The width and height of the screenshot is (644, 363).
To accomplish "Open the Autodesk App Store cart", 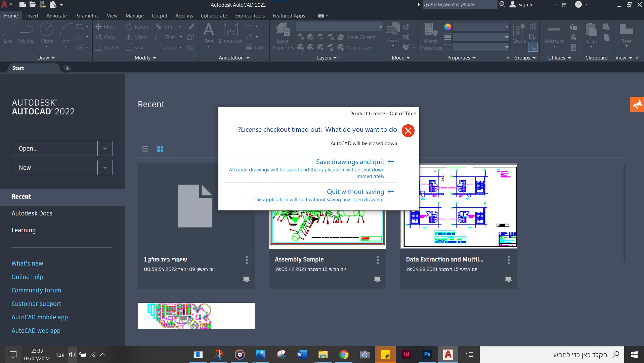I will 564,4.
